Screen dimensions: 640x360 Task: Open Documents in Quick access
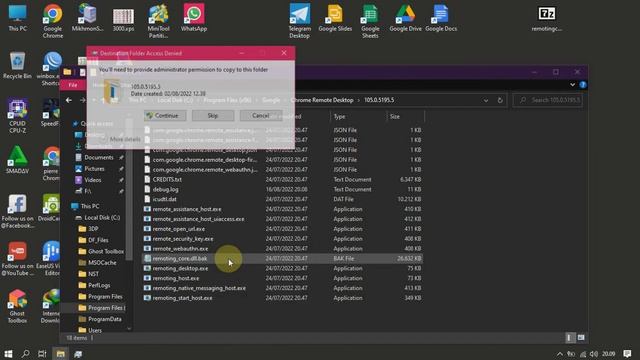pos(99,157)
